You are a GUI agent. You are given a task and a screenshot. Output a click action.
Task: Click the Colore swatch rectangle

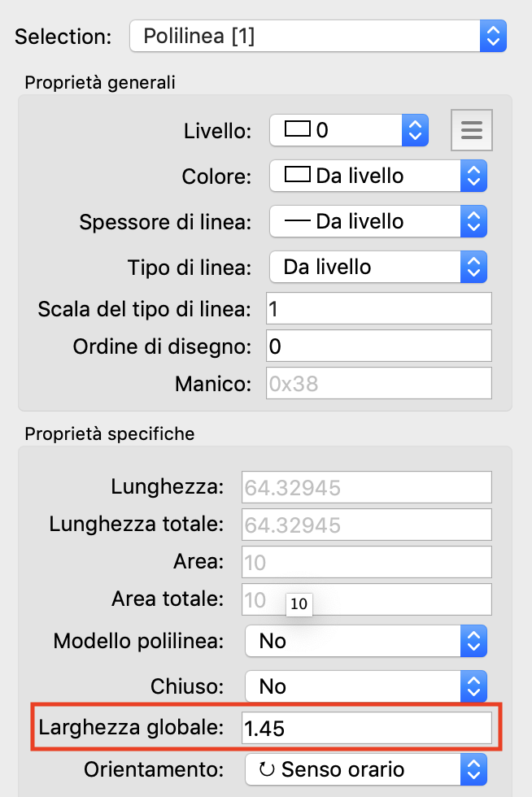(x=298, y=175)
